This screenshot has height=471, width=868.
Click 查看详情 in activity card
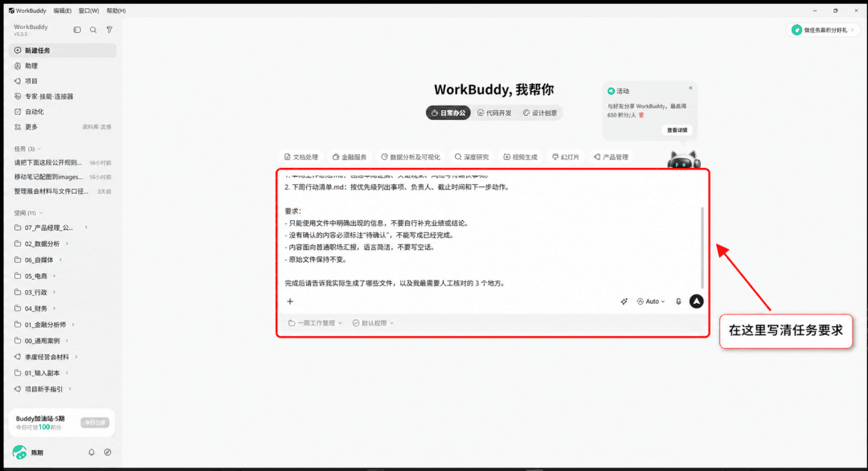677,130
